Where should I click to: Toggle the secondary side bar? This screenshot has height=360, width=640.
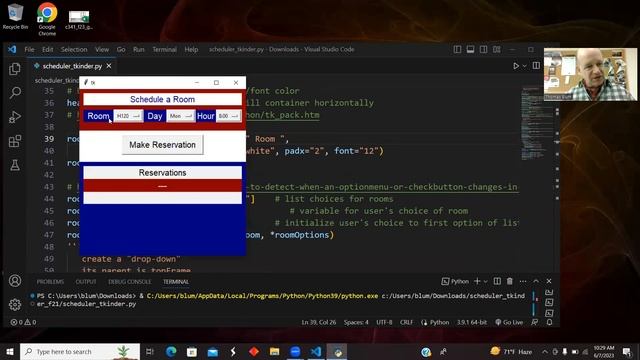(484, 49)
